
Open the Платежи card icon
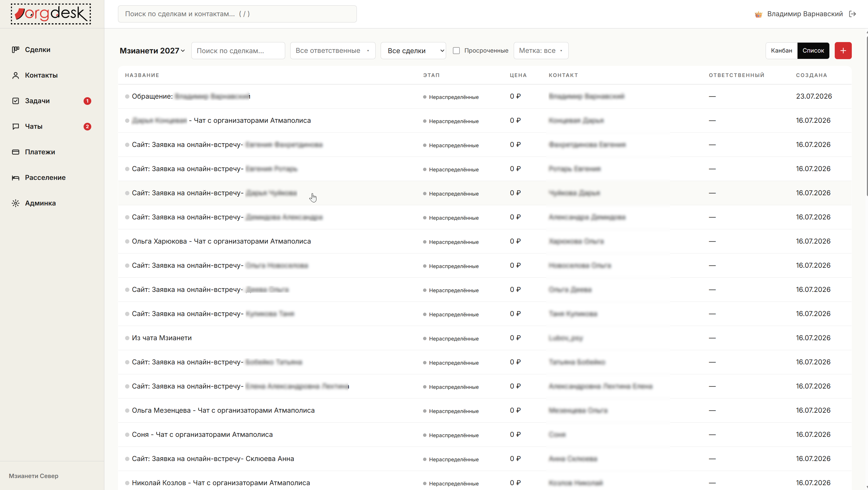pos(16,152)
